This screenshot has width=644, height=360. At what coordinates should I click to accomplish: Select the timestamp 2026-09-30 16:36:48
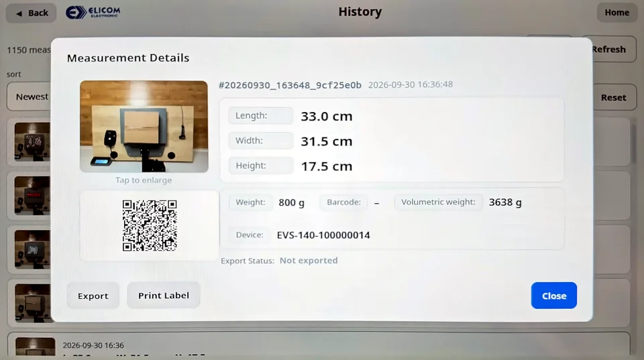pos(411,84)
